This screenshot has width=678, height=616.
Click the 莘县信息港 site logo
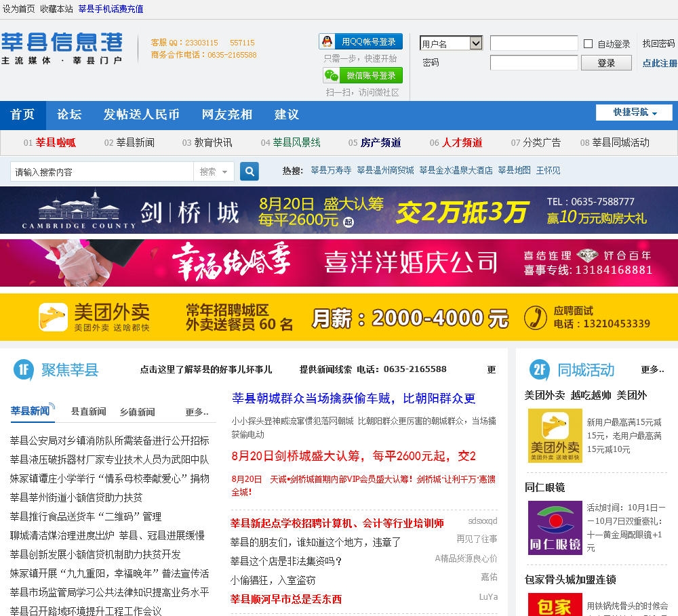tap(62, 48)
